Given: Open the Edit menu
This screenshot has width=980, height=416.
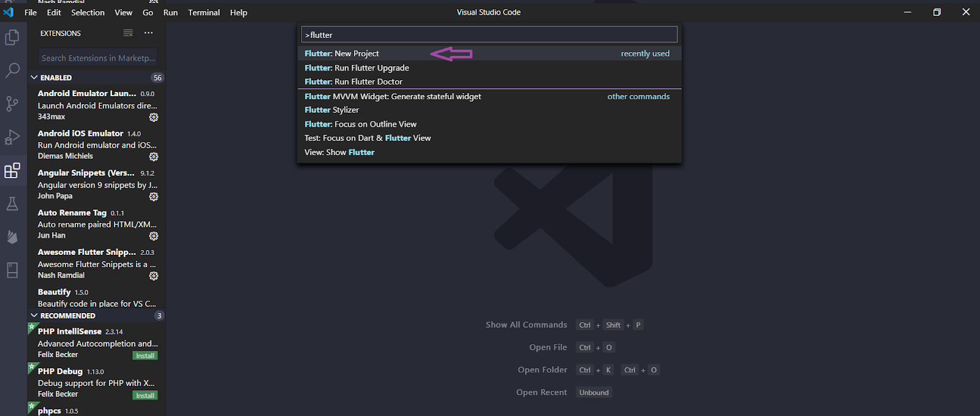Looking at the screenshot, I should [x=54, y=12].
